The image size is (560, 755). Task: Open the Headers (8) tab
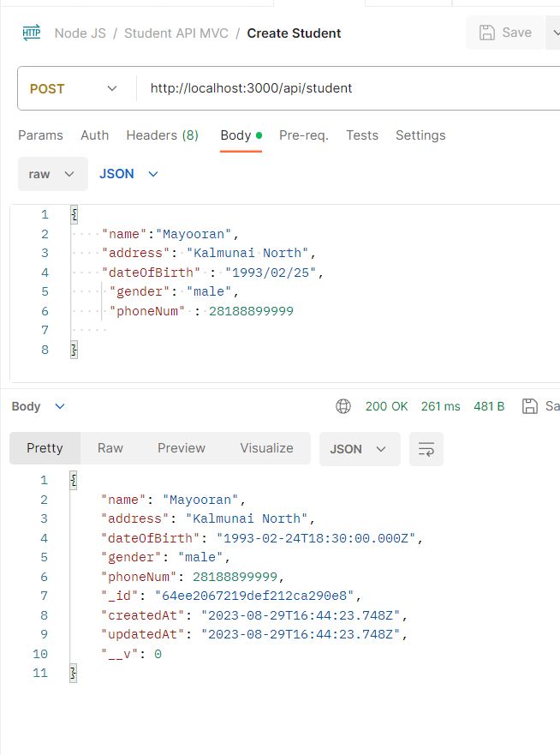click(x=162, y=135)
